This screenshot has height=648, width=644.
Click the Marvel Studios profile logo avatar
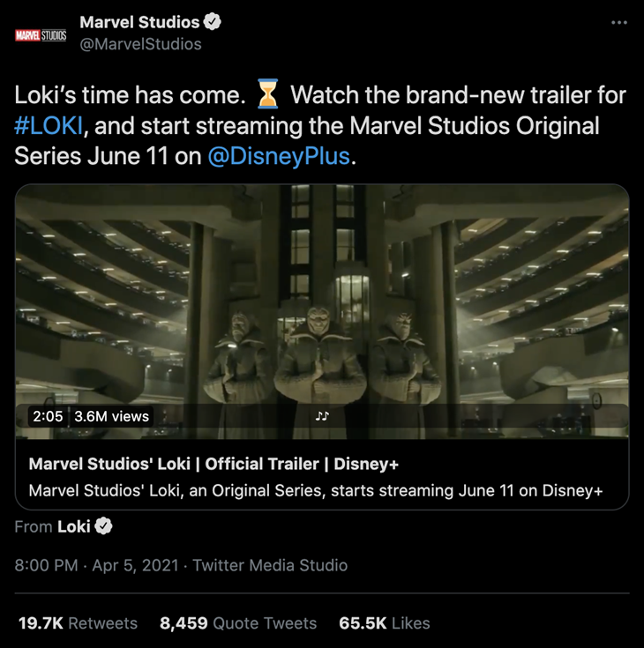41,35
